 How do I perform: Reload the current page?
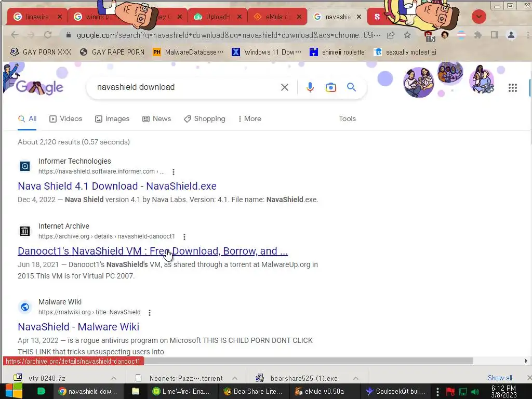pyautogui.click(x=48, y=35)
